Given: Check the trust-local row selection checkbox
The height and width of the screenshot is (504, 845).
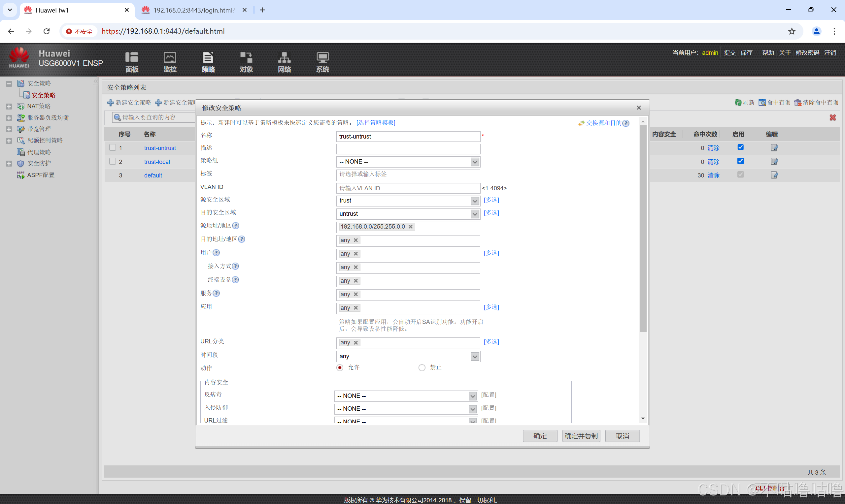Looking at the screenshot, I should tap(113, 161).
